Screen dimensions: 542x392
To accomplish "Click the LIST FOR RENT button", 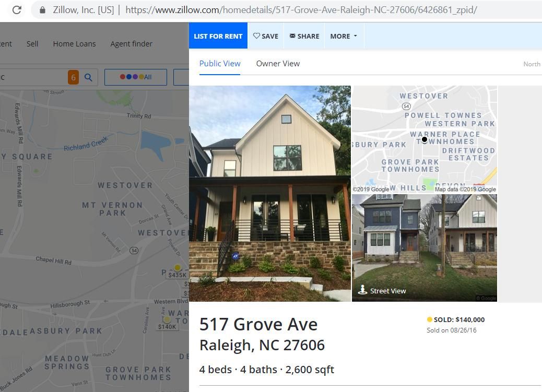I will [x=218, y=36].
